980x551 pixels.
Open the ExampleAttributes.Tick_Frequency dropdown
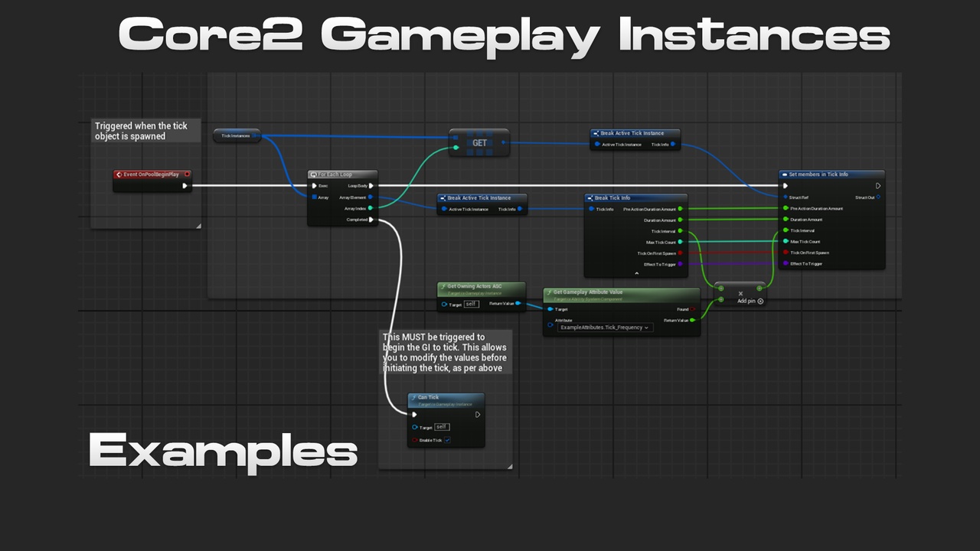[x=605, y=328]
